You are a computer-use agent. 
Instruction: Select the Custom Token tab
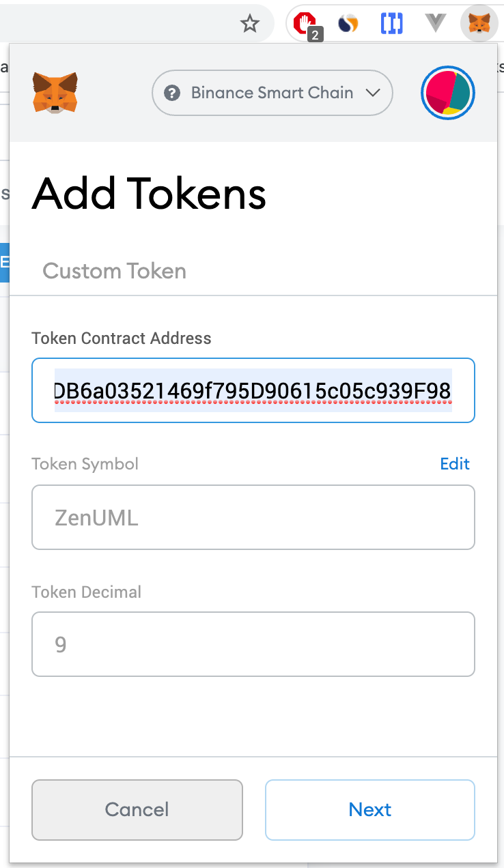(114, 271)
